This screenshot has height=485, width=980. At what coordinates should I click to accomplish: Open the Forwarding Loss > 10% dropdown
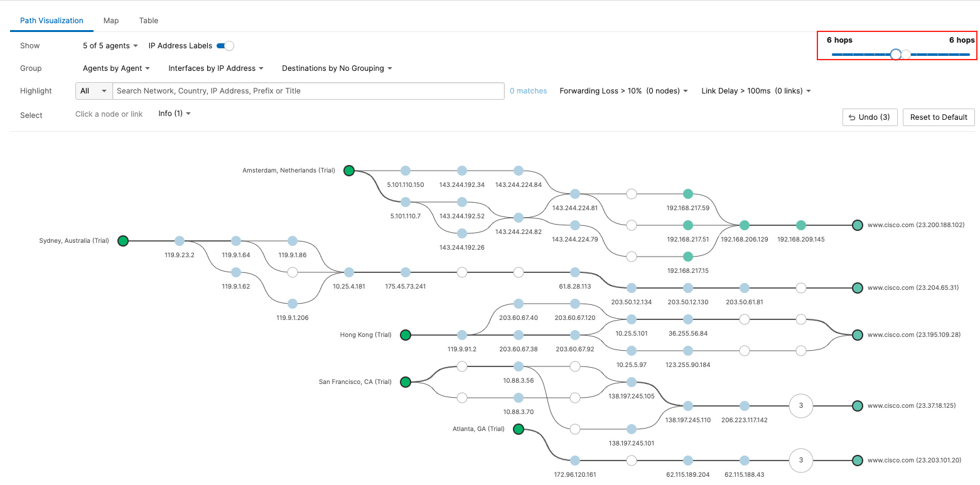coord(623,91)
